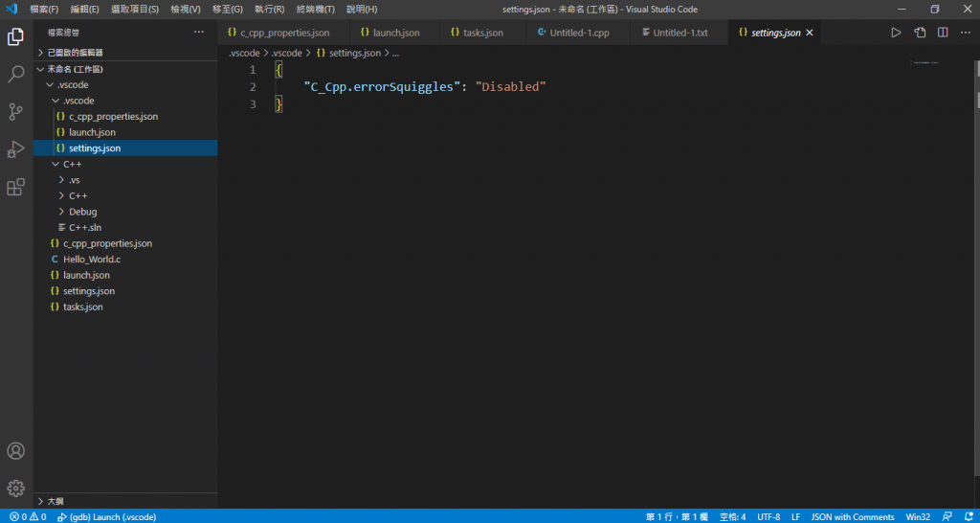
Task: Open the 執行(R) menu
Action: [x=269, y=10]
